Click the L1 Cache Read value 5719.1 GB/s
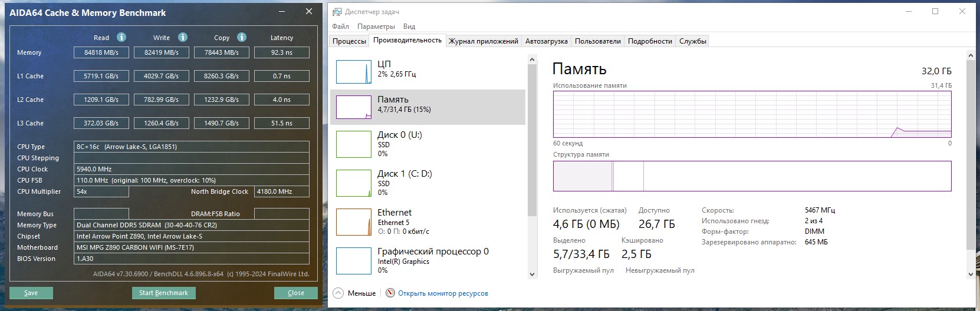 101,76
